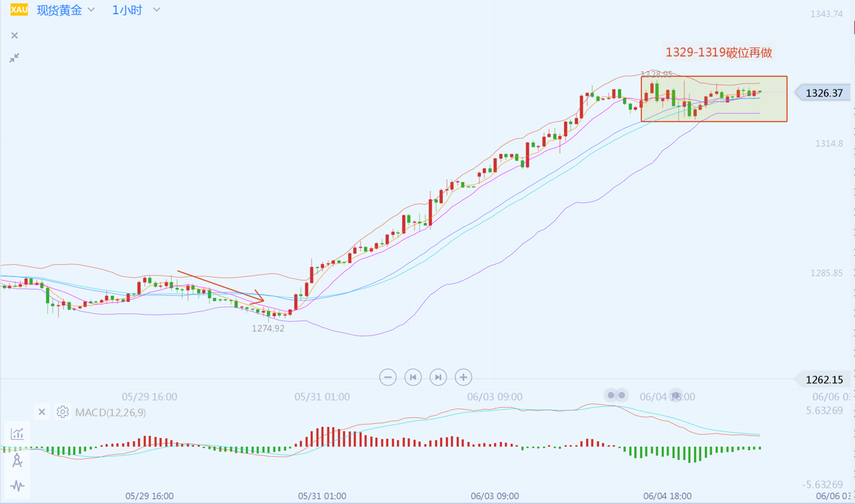855x504 pixels.
Task: Click the event marker dot near 06/04 18:00
Action: [676, 395]
